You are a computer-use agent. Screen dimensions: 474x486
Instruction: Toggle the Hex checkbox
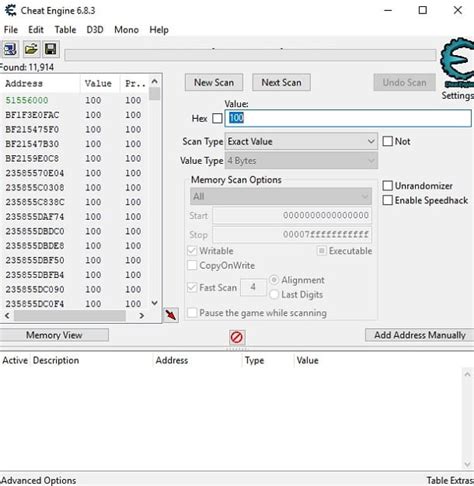(217, 118)
